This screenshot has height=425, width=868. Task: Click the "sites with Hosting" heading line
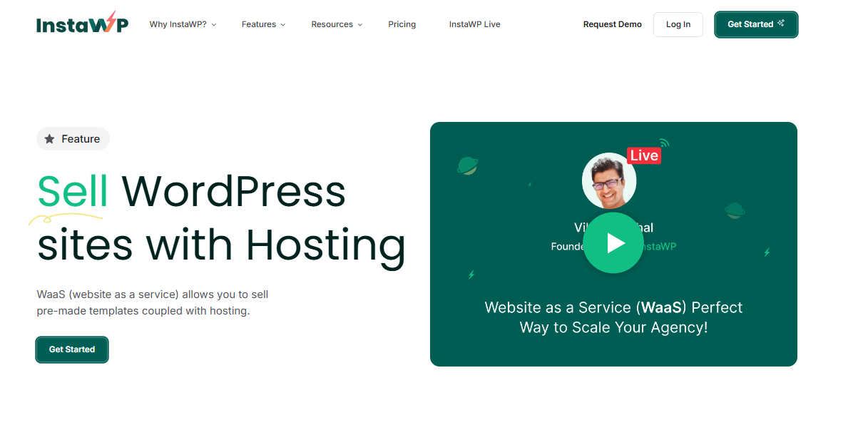[221, 245]
